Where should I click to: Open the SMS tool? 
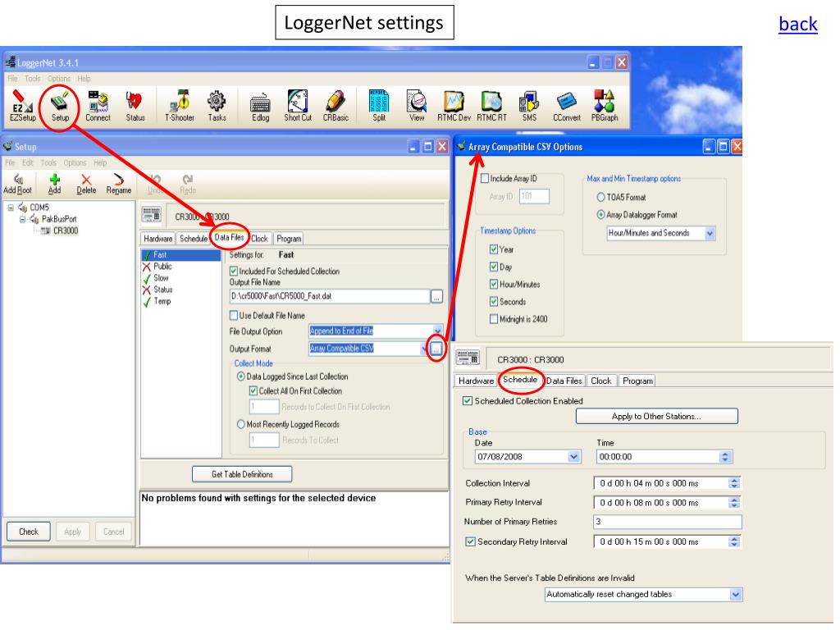(529, 106)
